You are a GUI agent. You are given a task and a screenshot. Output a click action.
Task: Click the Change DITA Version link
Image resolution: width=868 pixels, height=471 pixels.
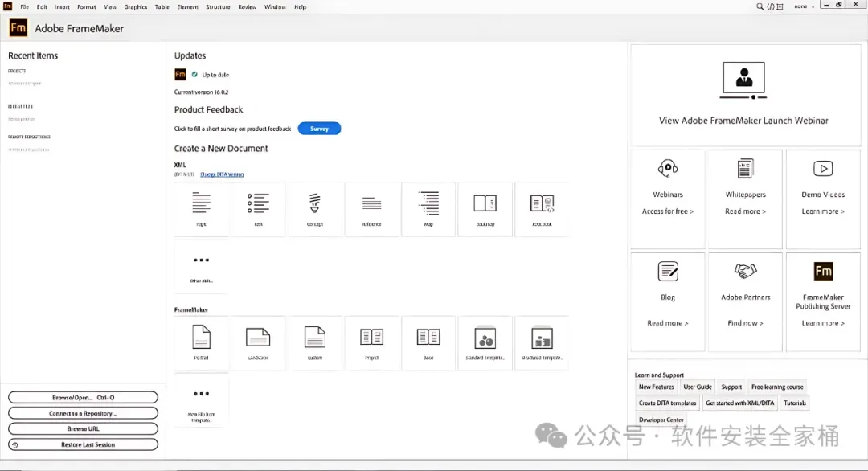pos(222,174)
